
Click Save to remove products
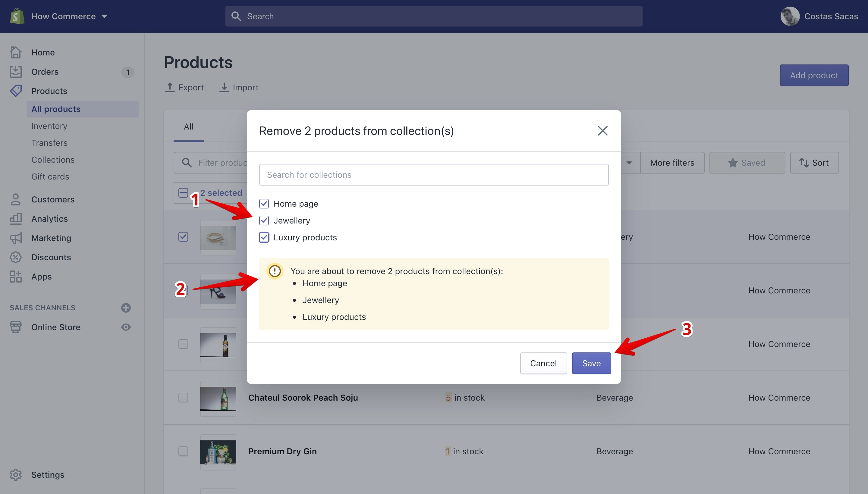(x=591, y=363)
